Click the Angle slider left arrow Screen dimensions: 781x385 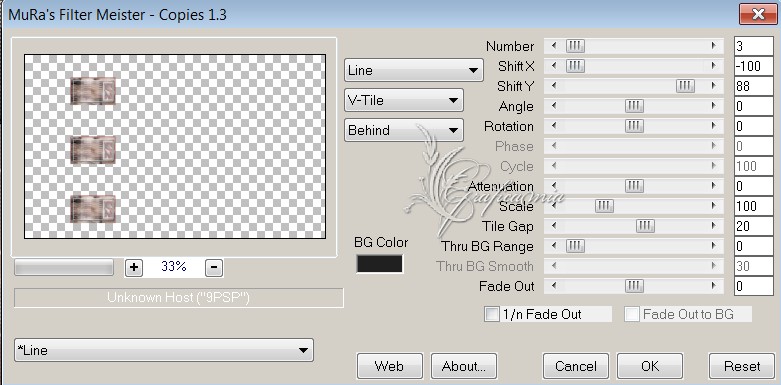click(x=553, y=106)
